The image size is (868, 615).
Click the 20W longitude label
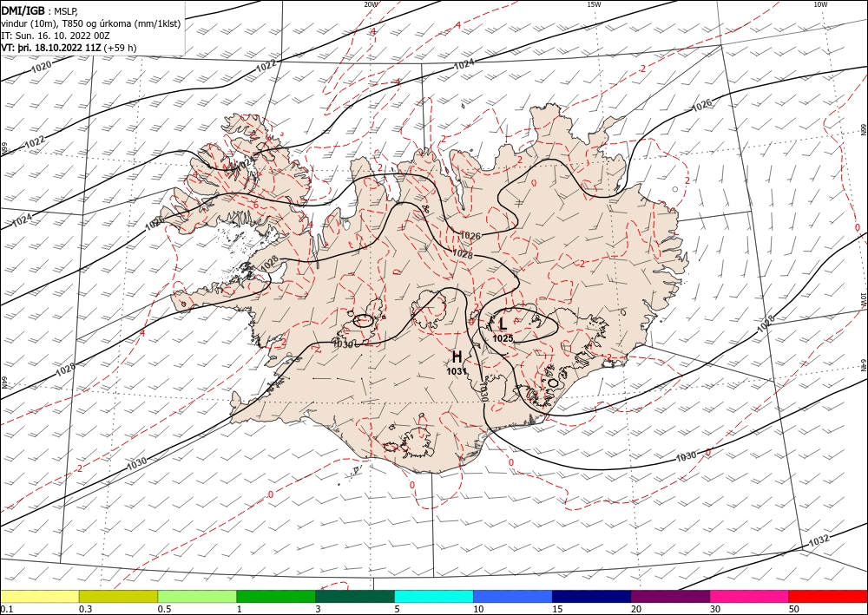click(371, 3)
